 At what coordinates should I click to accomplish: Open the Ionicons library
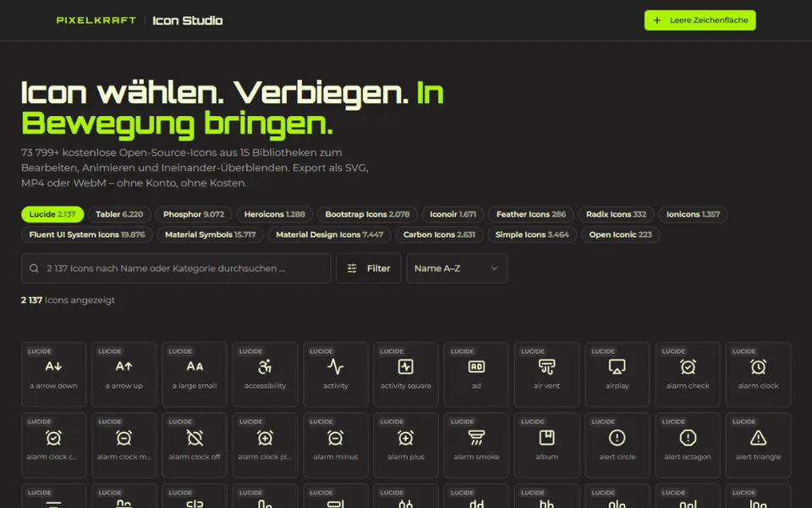coord(693,214)
